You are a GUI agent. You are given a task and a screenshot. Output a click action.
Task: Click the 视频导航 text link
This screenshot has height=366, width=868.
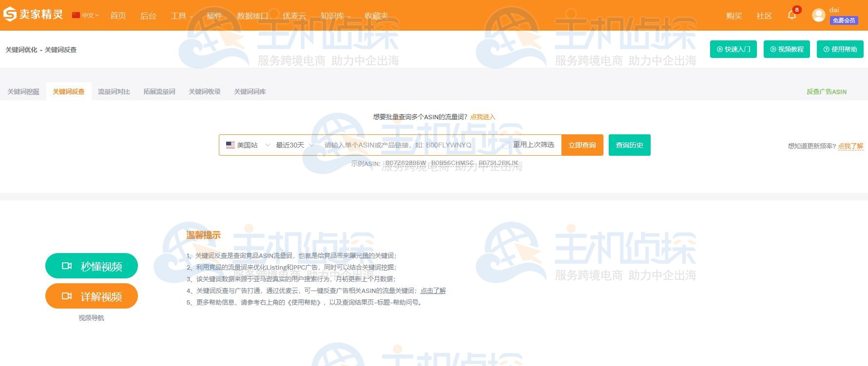coord(92,318)
